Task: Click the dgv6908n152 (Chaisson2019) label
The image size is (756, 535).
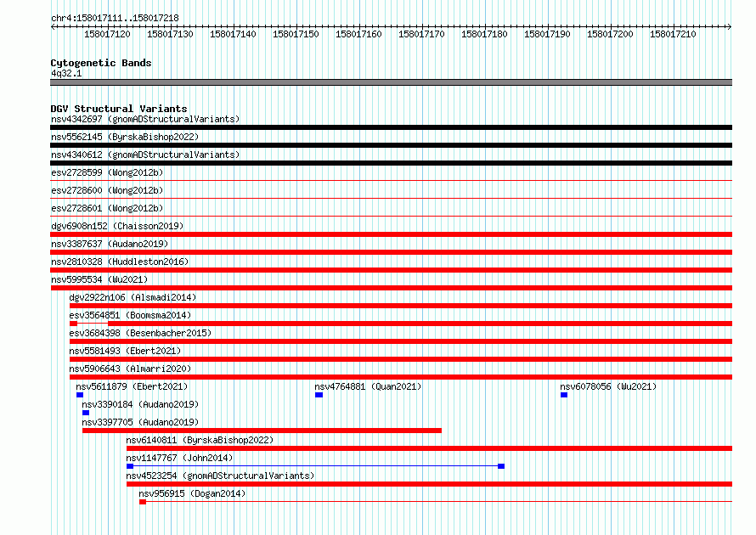Action: 117,226
